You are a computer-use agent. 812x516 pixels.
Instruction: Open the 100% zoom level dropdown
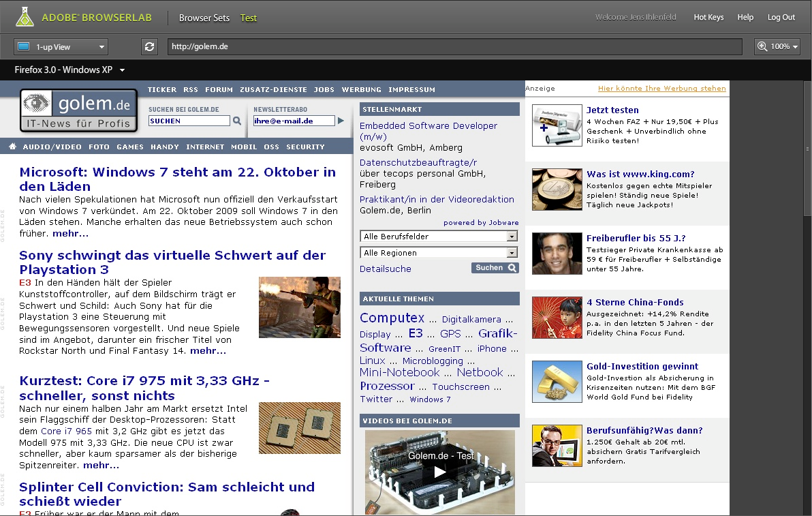pyautogui.click(x=777, y=46)
